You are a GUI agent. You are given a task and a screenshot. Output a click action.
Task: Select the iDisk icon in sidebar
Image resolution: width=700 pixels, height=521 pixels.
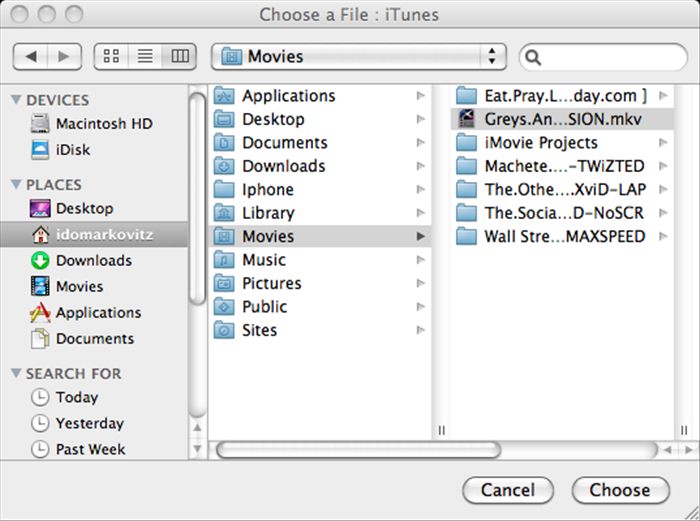point(40,150)
